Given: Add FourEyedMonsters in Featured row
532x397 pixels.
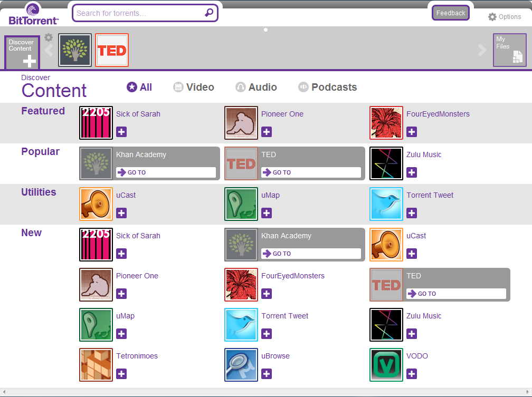Looking at the screenshot, I should tap(412, 132).
